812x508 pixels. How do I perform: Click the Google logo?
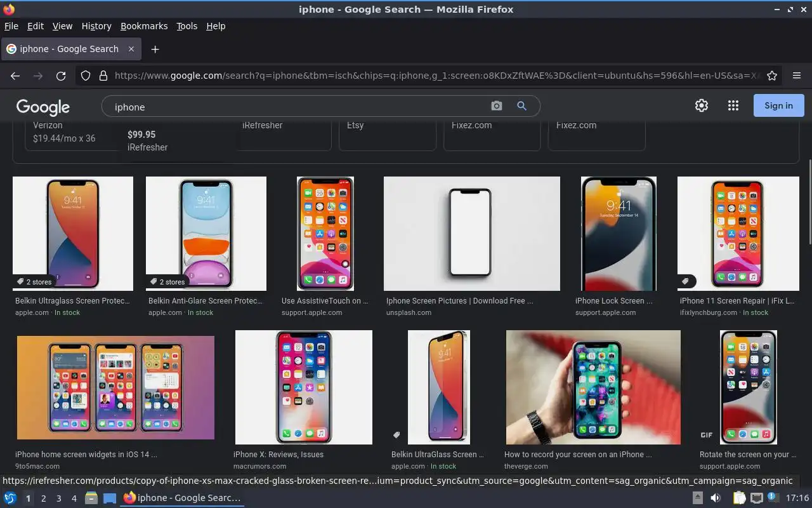pyautogui.click(x=43, y=107)
